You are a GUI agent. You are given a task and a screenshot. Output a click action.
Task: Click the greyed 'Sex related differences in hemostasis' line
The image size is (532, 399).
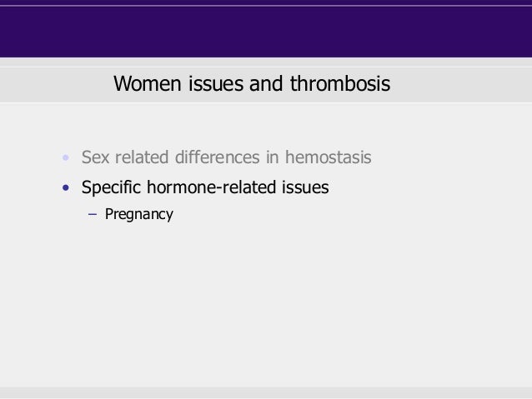[226, 157]
